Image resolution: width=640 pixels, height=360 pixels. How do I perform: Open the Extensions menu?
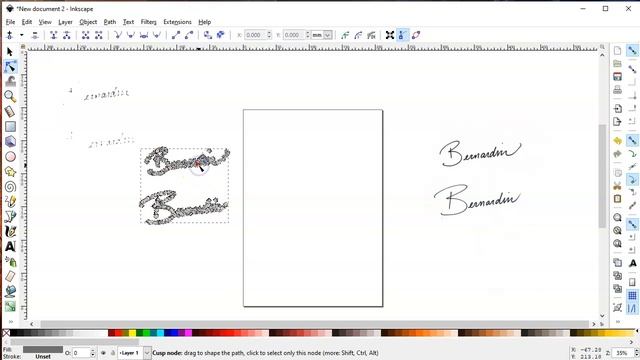(x=177, y=22)
